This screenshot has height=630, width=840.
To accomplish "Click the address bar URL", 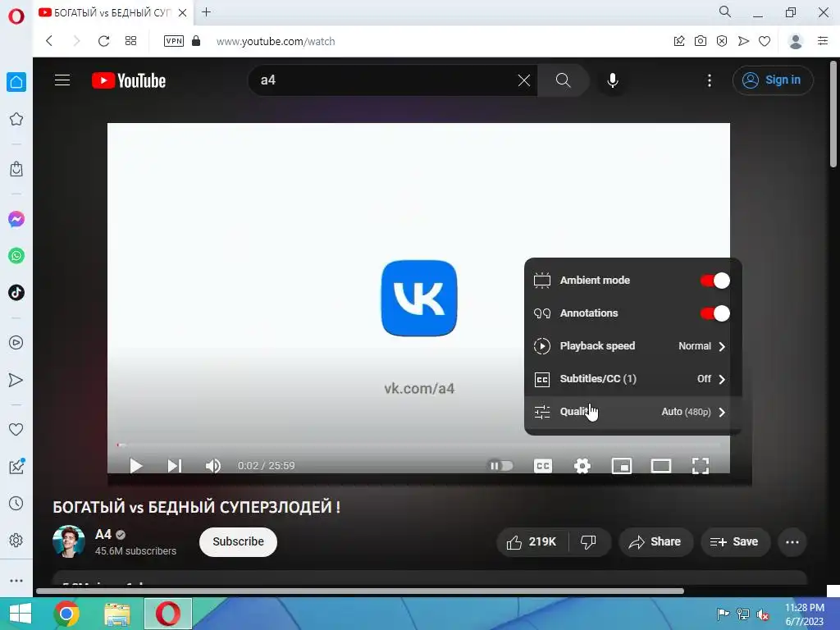I will coord(276,41).
